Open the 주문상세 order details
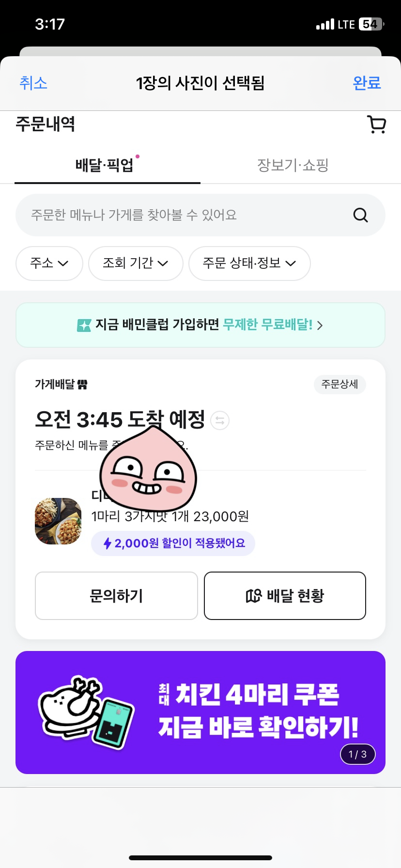The width and height of the screenshot is (401, 868). (x=339, y=385)
